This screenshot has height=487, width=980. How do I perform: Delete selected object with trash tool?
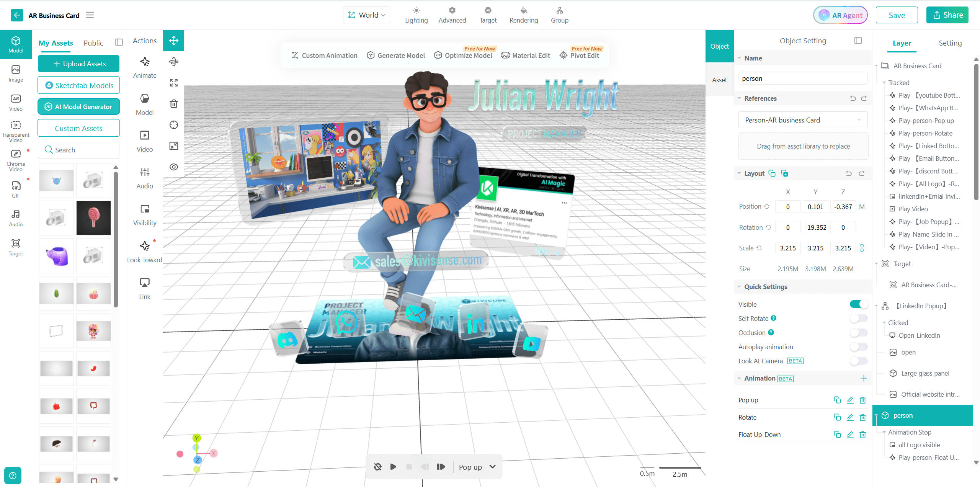(174, 104)
